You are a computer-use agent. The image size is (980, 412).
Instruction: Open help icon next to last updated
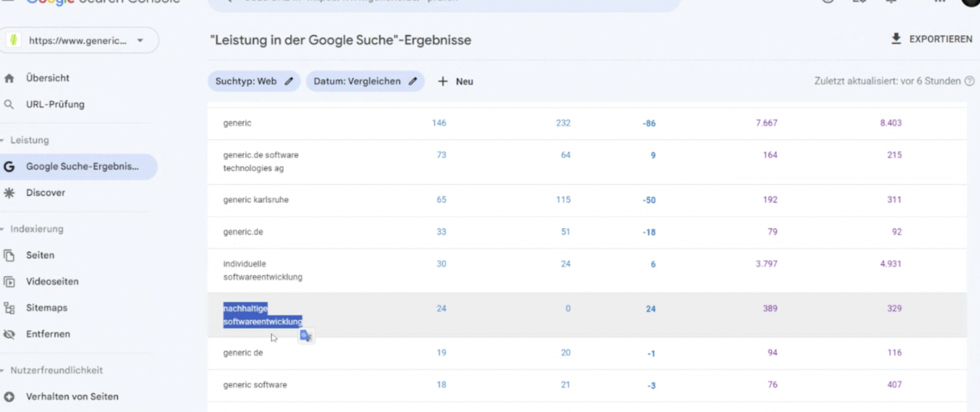(970, 81)
